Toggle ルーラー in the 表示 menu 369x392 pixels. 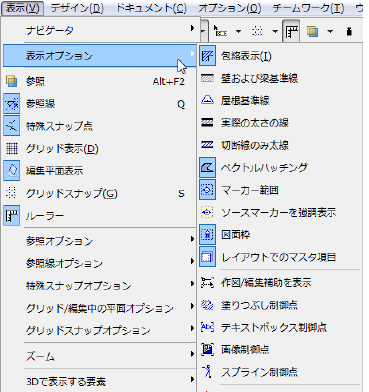click(x=99, y=216)
